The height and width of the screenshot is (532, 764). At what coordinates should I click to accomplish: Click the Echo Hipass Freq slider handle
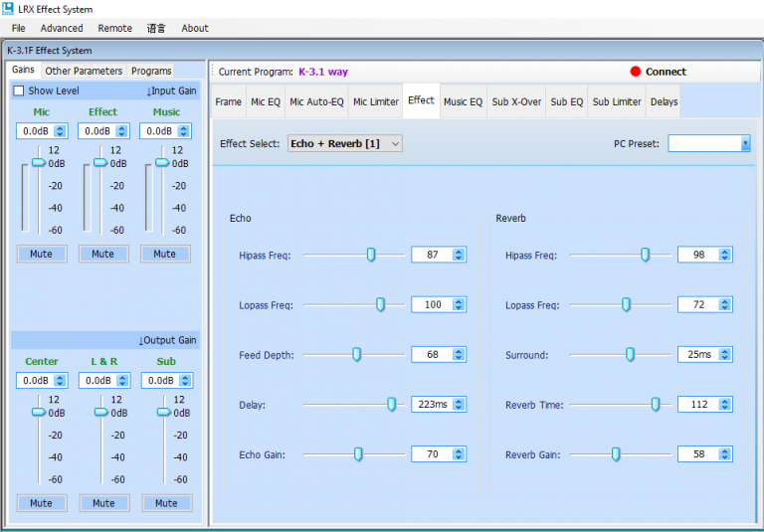pyautogui.click(x=371, y=255)
